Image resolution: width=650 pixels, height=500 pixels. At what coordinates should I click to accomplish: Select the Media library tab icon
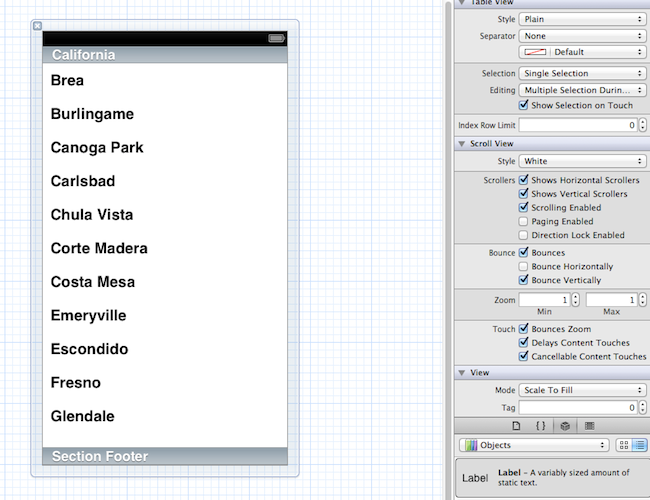[x=589, y=426]
